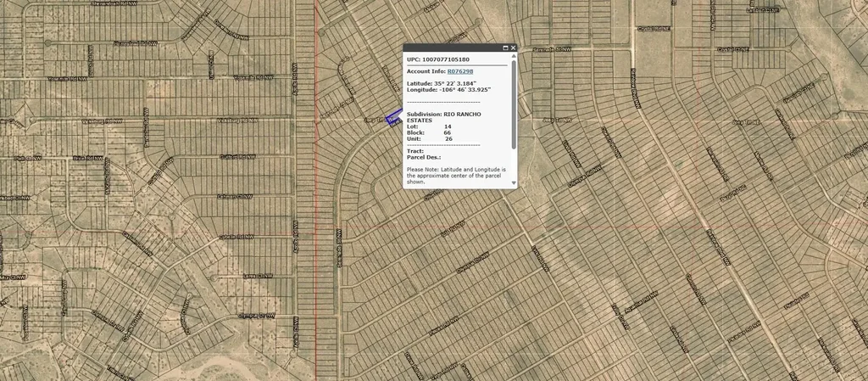The width and height of the screenshot is (868, 381).
Task: Click the Unit 26 line in popup
Action: tap(430, 139)
